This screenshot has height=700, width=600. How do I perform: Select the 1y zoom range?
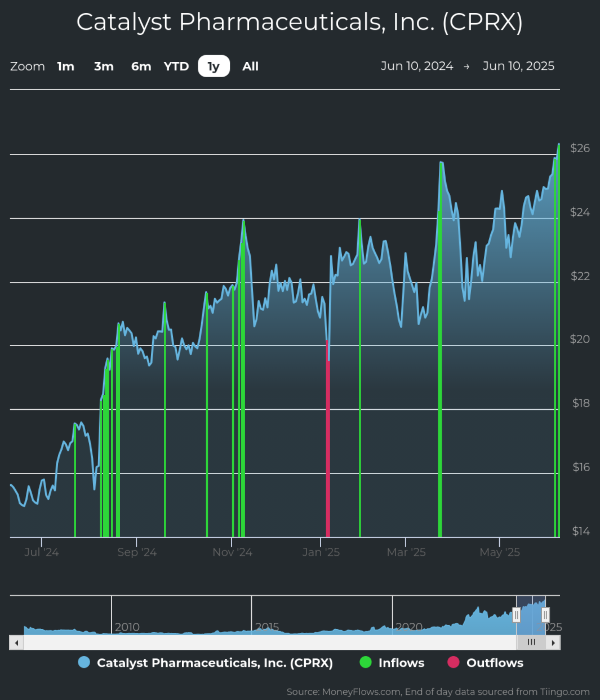pyautogui.click(x=214, y=67)
